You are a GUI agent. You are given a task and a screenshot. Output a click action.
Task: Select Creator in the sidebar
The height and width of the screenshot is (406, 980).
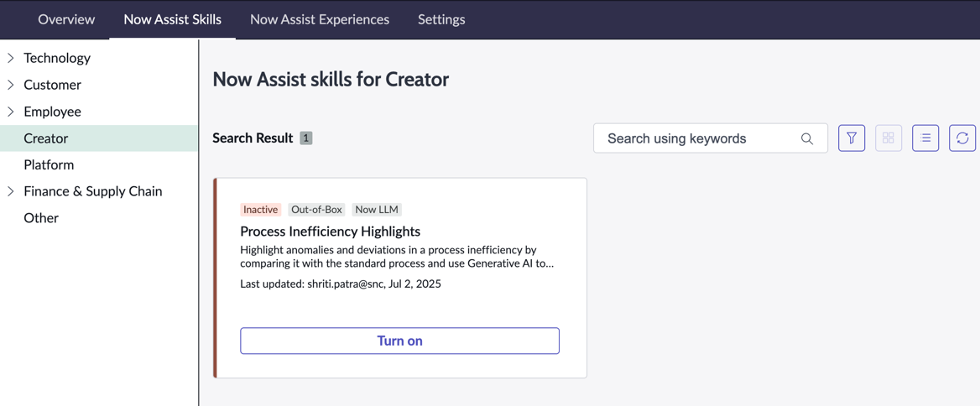point(99,138)
